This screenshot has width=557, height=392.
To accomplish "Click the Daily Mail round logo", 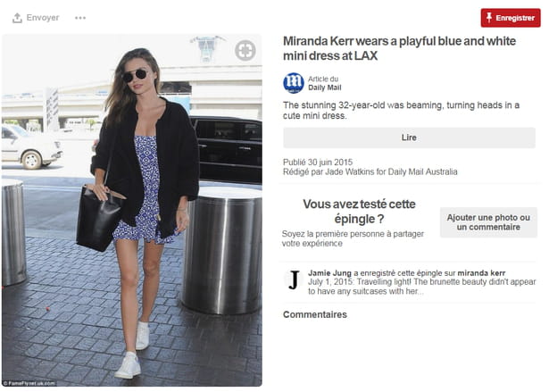I will [x=294, y=83].
